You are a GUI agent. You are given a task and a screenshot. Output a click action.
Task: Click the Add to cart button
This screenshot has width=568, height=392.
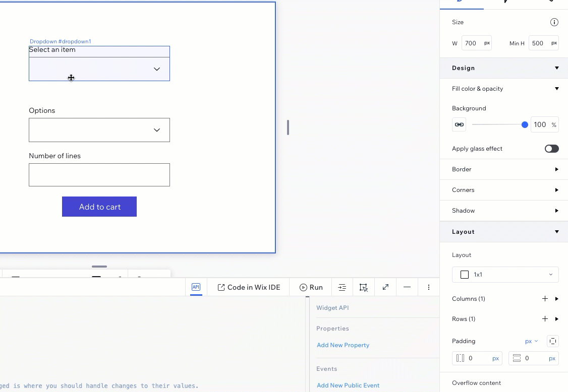(x=99, y=207)
